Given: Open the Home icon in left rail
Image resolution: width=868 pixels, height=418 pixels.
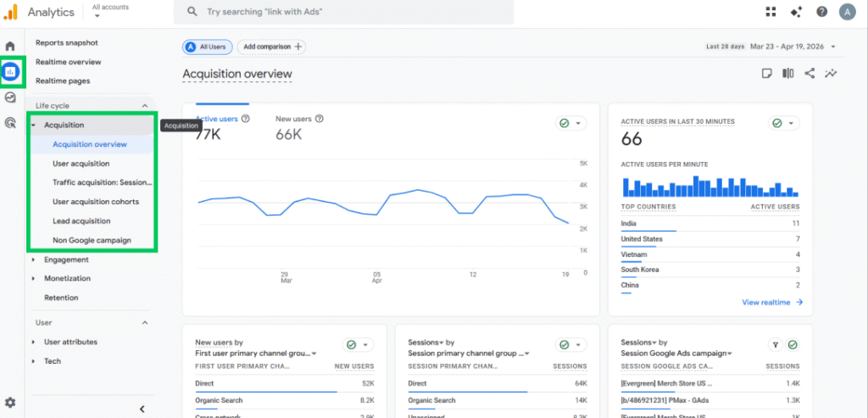Looking at the screenshot, I should pos(10,47).
